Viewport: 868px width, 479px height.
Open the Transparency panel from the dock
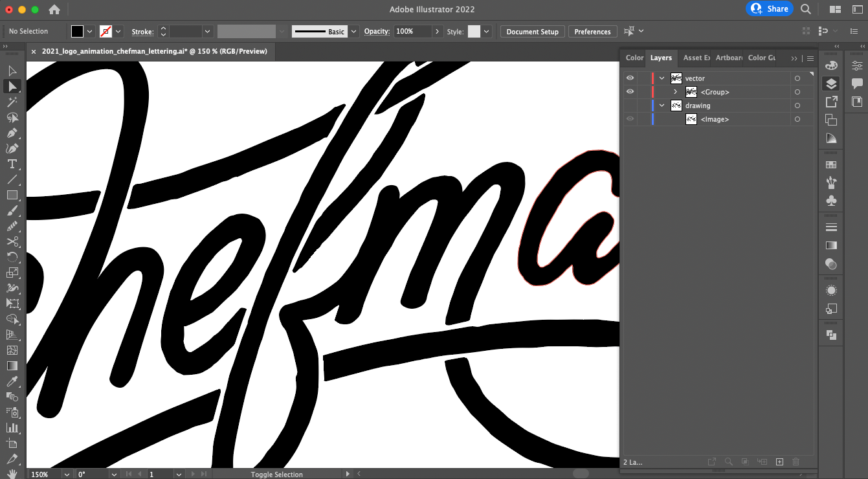pos(832,263)
